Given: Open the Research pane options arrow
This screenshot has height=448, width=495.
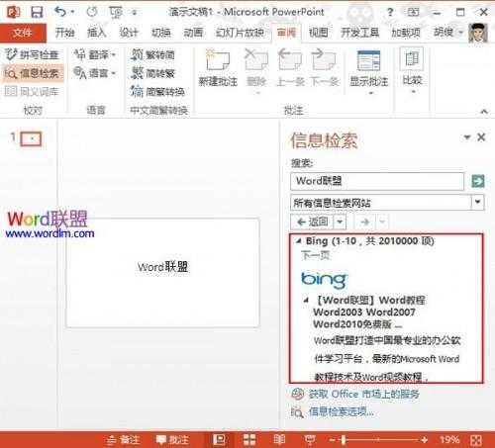Looking at the screenshot, I should coord(466,136).
